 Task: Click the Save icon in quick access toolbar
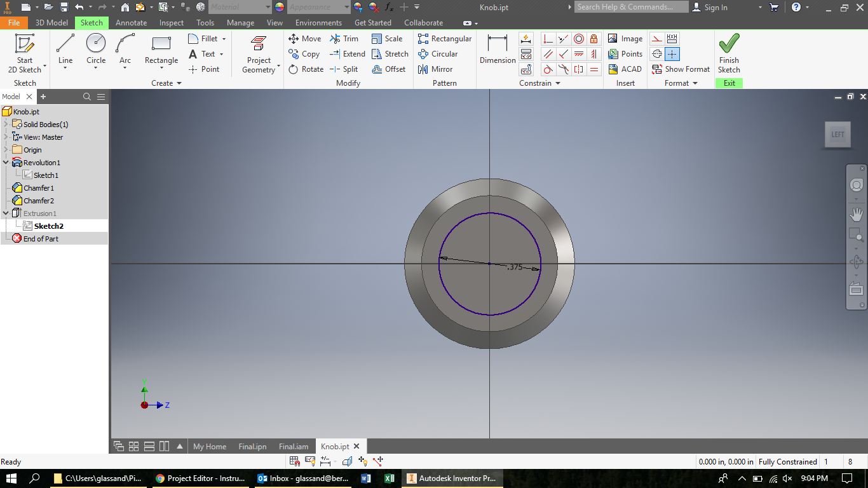(64, 7)
